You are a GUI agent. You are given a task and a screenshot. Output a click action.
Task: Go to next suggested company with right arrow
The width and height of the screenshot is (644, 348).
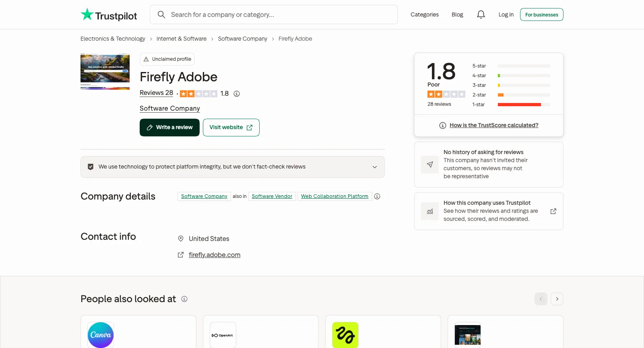557,299
